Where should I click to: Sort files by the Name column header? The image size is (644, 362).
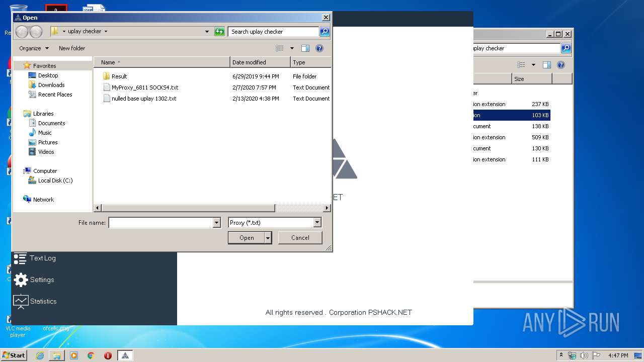[x=162, y=62]
